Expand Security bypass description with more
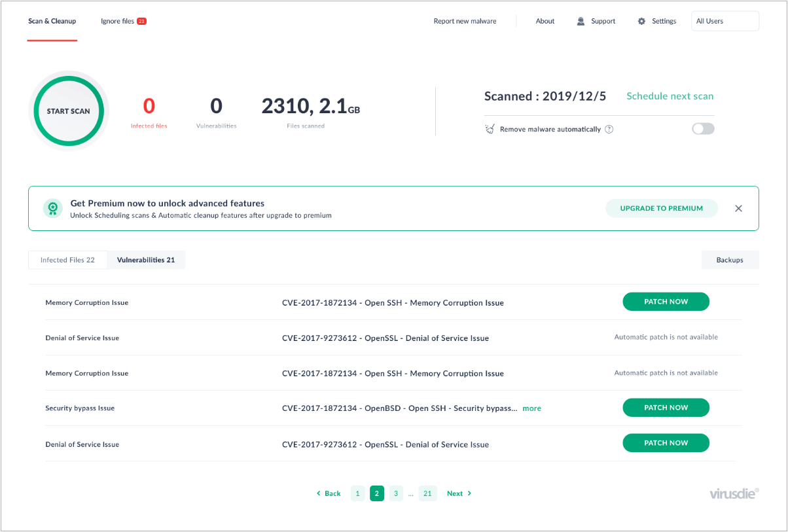The image size is (788, 532). 531,408
